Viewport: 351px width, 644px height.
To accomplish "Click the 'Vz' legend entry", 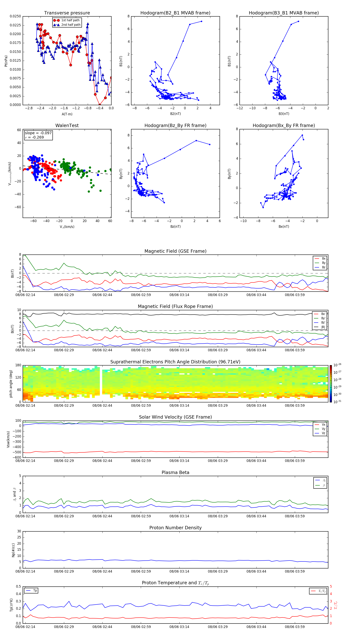I will point(320,433).
